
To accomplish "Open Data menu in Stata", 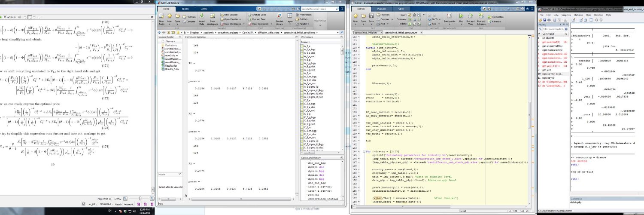I will pyautogui.click(x=556, y=15).
